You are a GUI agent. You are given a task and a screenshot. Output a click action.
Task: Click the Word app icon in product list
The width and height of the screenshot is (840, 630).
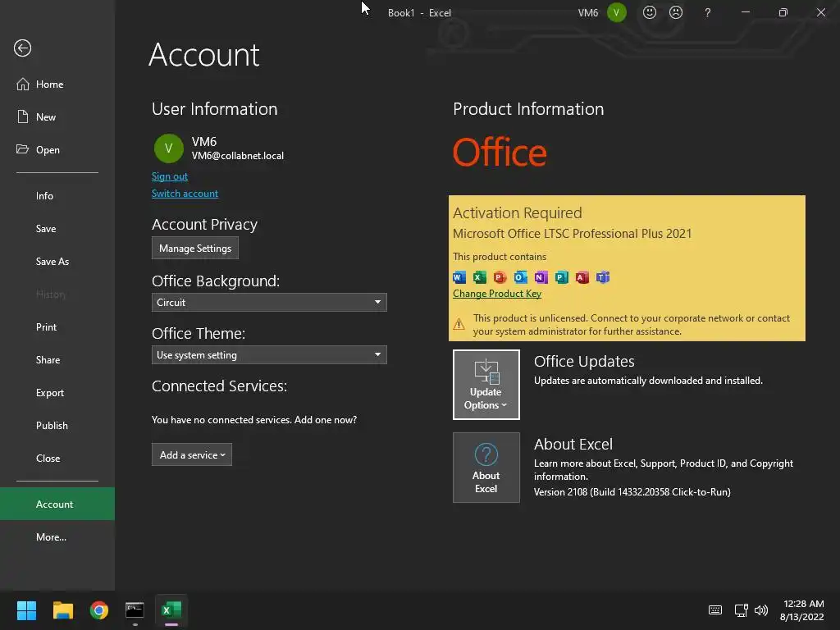pyautogui.click(x=459, y=277)
